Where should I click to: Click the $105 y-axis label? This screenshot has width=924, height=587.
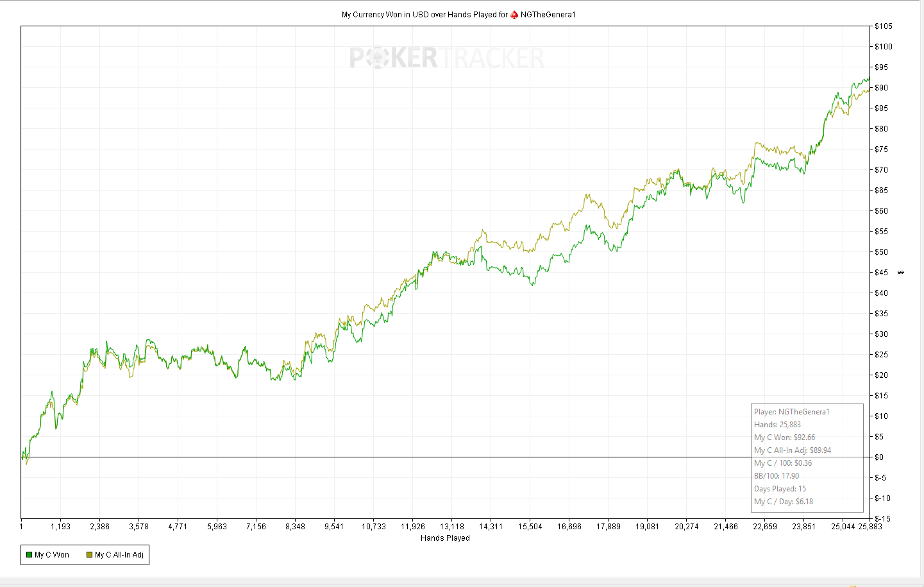[883, 26]
